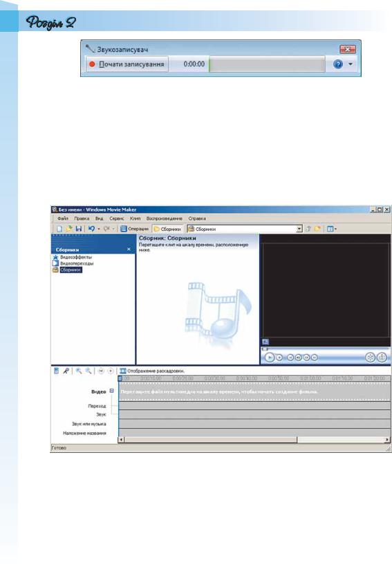Screen dimensions: 392x567
Task: Split the clip at current frame
Action: click(x=370, y=357)
